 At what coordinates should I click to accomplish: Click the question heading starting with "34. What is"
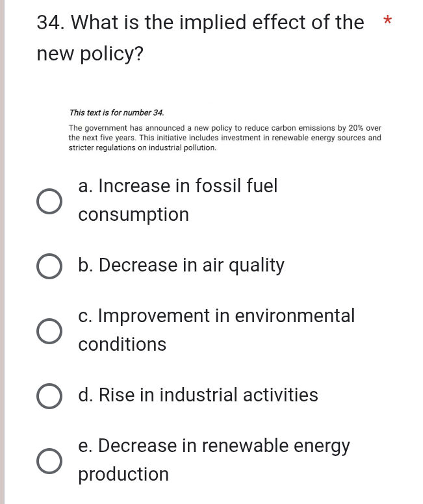point(200,23)
